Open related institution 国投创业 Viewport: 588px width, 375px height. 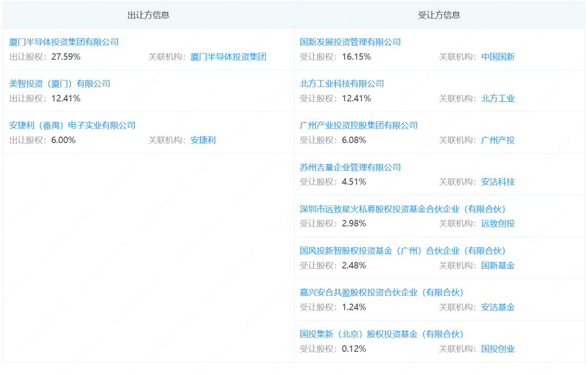tap(498, 349)
